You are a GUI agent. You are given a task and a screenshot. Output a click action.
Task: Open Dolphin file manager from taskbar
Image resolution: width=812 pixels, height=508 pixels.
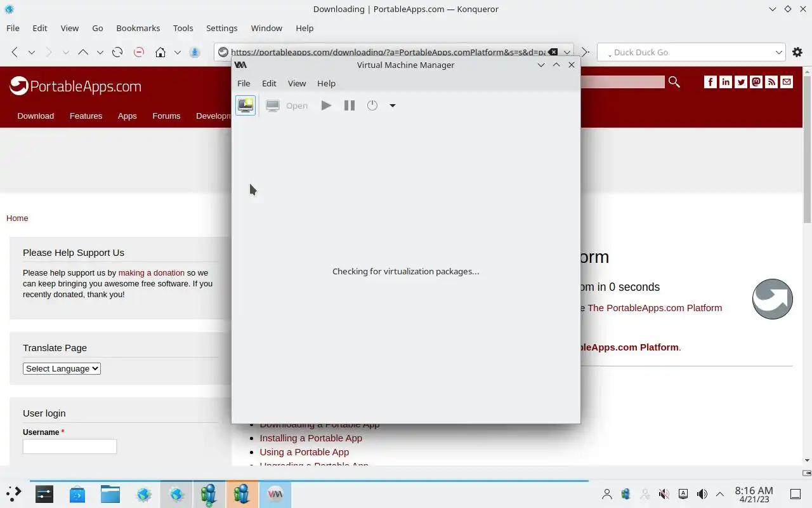(110, 493)
